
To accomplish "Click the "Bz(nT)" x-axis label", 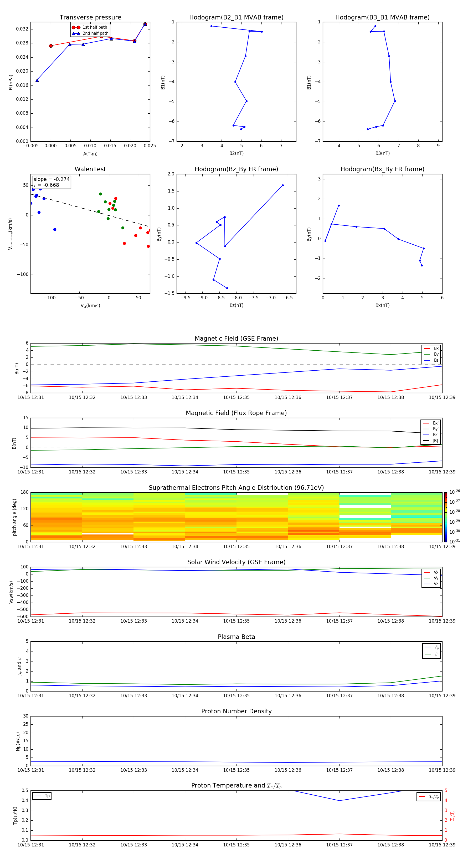I will [236, 305].
